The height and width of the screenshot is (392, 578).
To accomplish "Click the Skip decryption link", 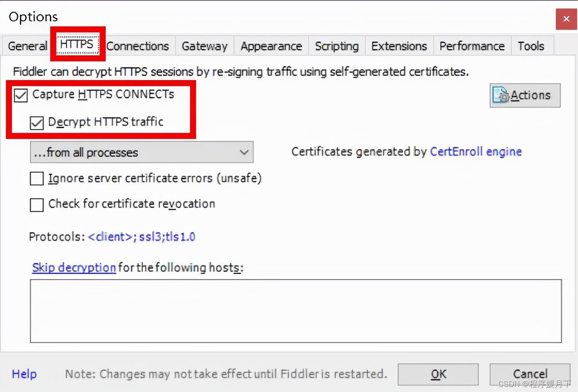I will click(74, 268).
